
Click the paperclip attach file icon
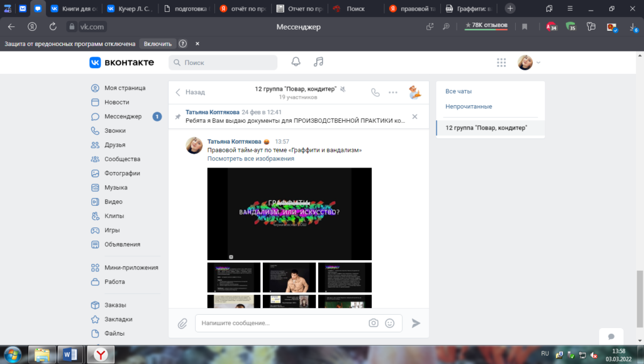coord(182,323)
